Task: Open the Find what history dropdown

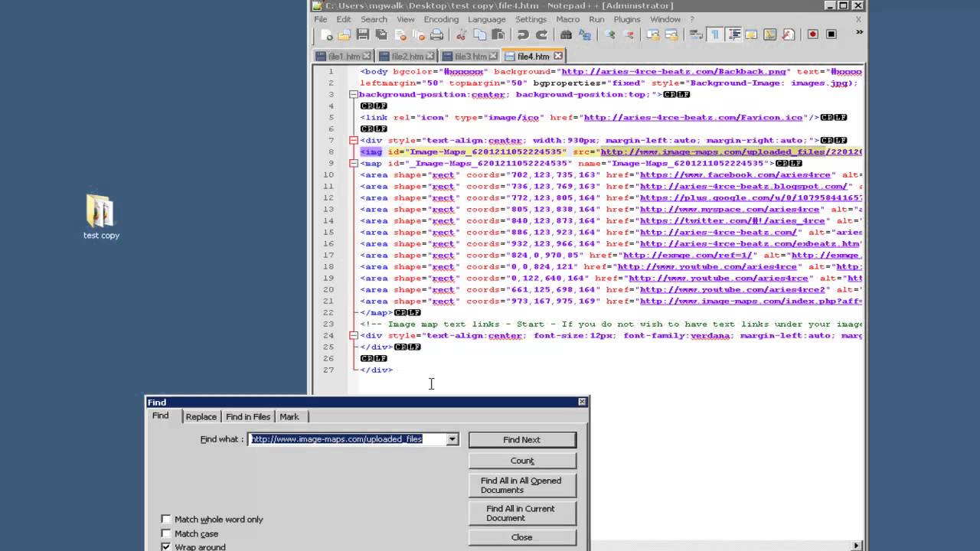Action: pos(452,439)
